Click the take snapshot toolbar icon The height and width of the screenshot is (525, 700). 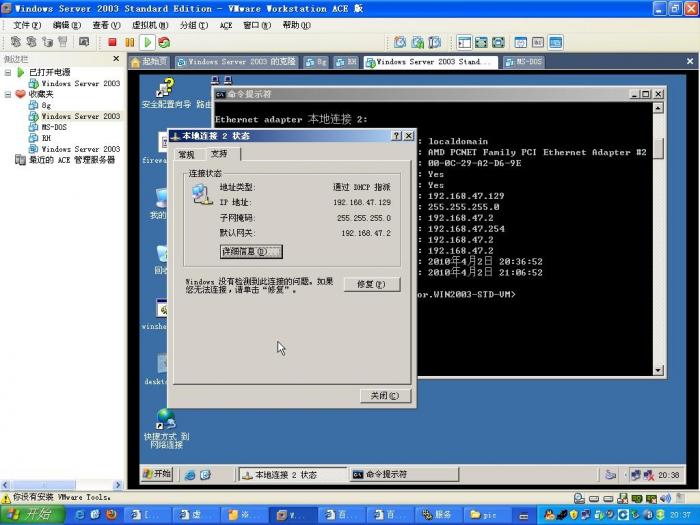click(x=400, y=42)
